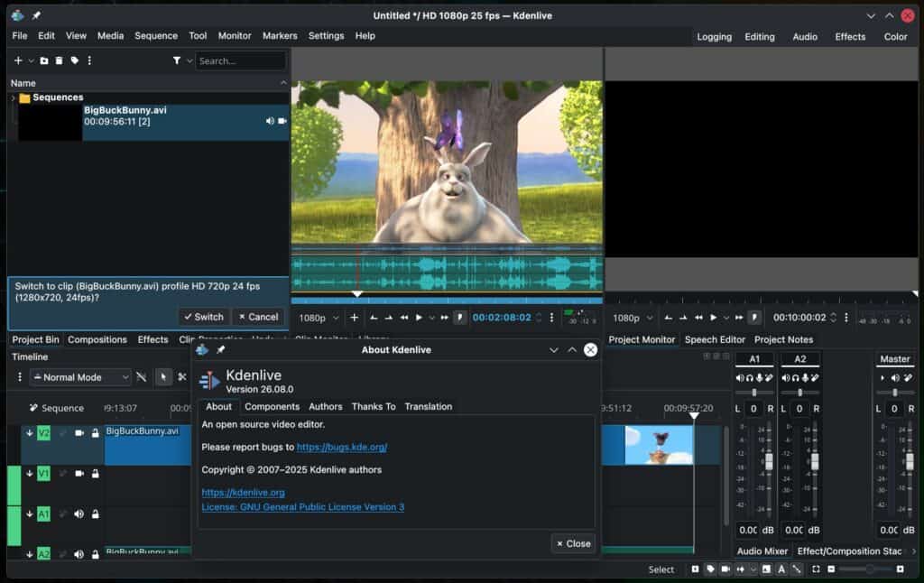
Task: Collapse track V2 with its down arrow
Action: pos(30,433)
